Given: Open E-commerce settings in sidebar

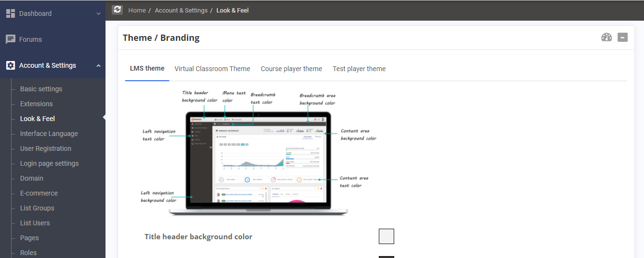Looking at the screenshot, I should (x=39, y=193).
